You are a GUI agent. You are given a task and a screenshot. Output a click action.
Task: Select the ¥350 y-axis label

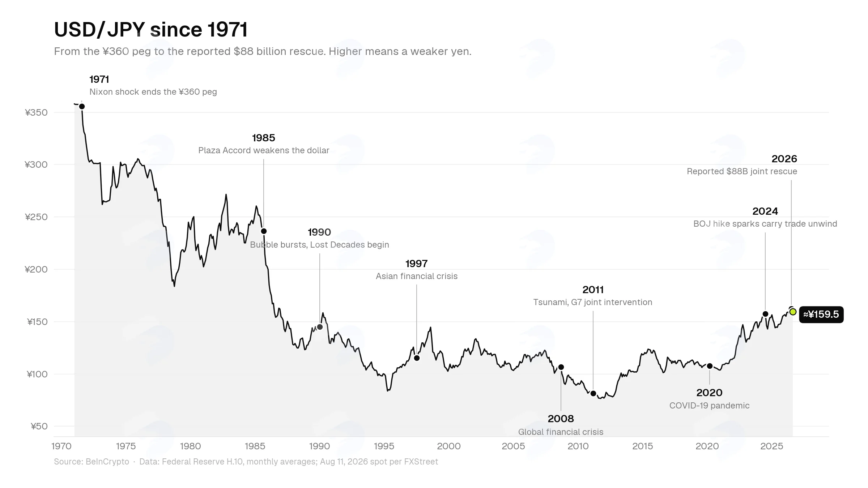tap(36, 112)
